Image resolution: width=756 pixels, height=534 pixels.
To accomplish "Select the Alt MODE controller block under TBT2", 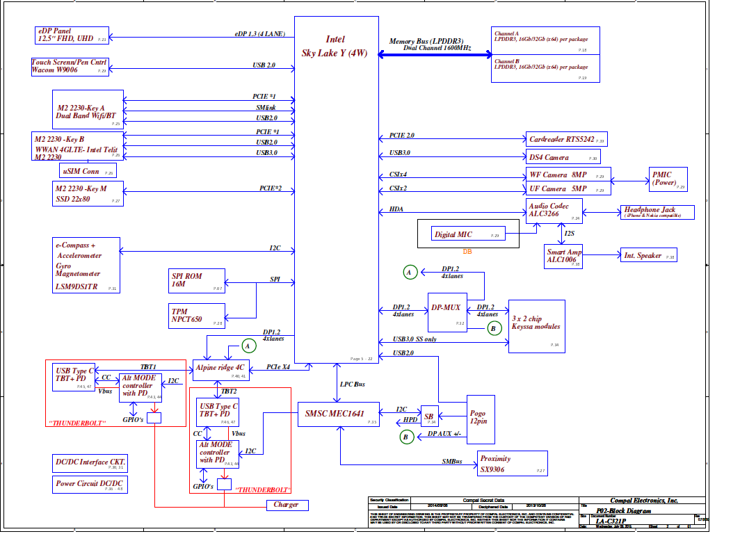I will click(218, 454).
